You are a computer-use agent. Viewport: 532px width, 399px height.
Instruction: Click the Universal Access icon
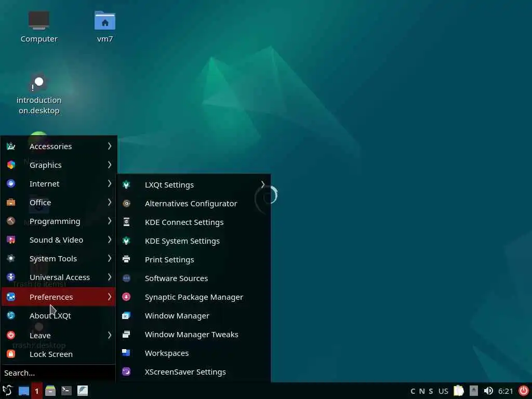point(11,277)
